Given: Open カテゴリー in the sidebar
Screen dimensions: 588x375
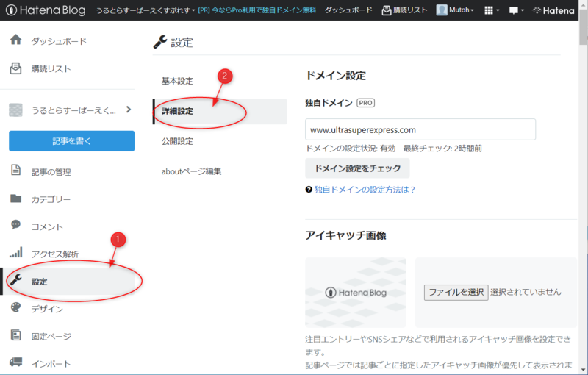Looking at the screenshot, I should pos(51,199).
